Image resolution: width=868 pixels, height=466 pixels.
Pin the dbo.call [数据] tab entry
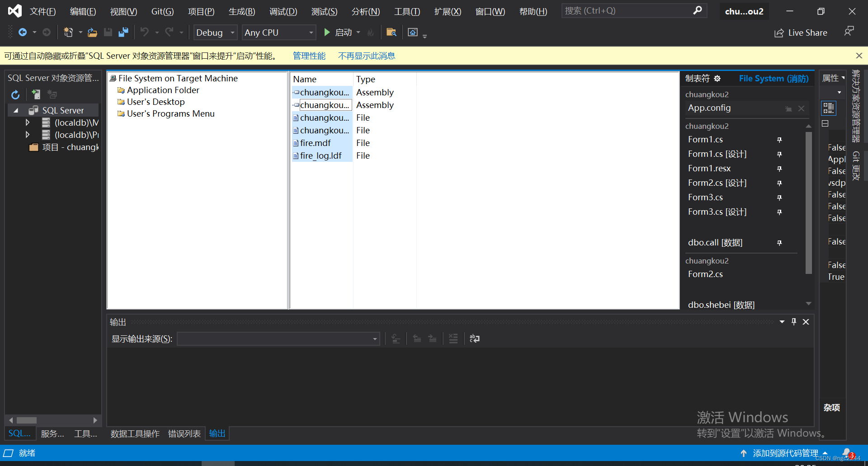pyautogui.click(x=779, y=243)
